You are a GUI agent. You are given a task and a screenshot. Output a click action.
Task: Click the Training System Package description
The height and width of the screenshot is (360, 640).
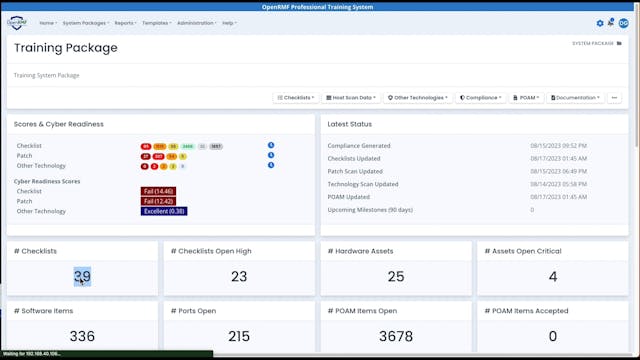pyautogui.click(x=47, y=75)
